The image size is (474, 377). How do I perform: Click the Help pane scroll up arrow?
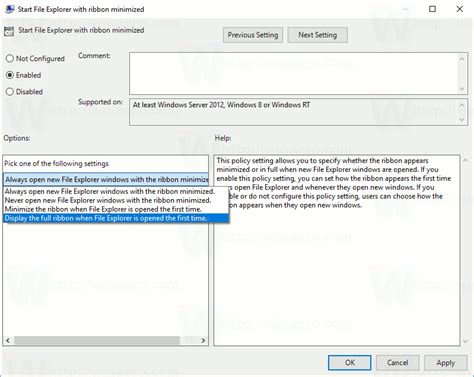(465, 161)
